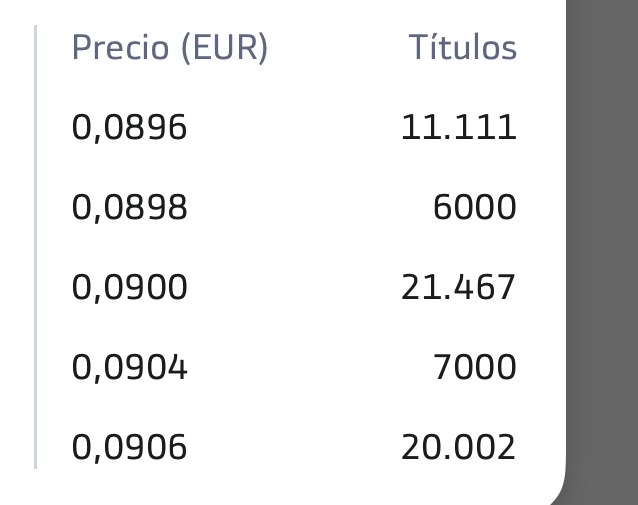Viewport: 638px width, 505px height.
Task: Click the empty space between 0,0896 and 11.111
Action: [x=294, y=128]
